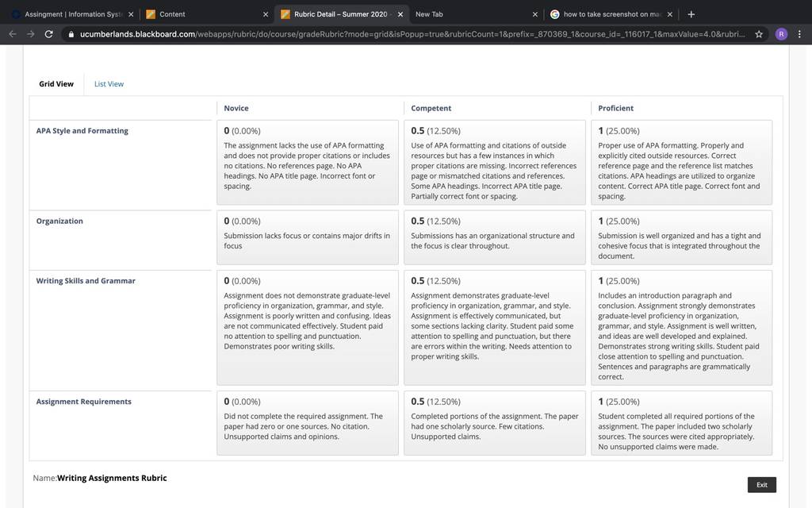Click the lock icon in address bar
Image resolution: width=812 pixels, height=508 pixels.
(71, 34)
